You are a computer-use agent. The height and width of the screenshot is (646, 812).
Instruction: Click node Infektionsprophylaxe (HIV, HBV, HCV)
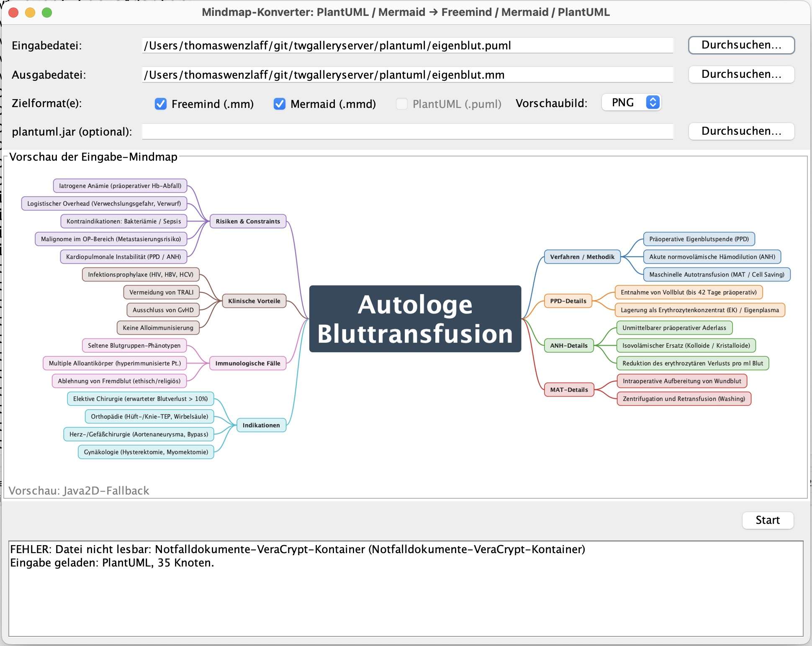click(x=141, y=274)
